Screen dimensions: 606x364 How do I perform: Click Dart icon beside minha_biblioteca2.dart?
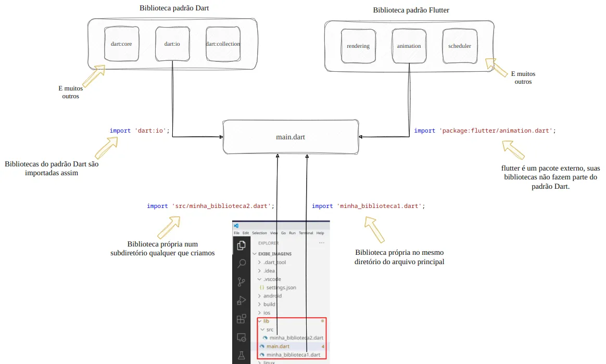click(x=265, y=338)
